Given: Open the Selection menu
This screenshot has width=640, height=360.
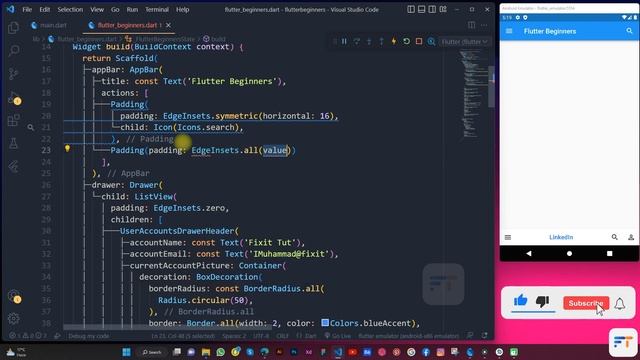Looking at the screenshot, I should click(x=70, y=9).
